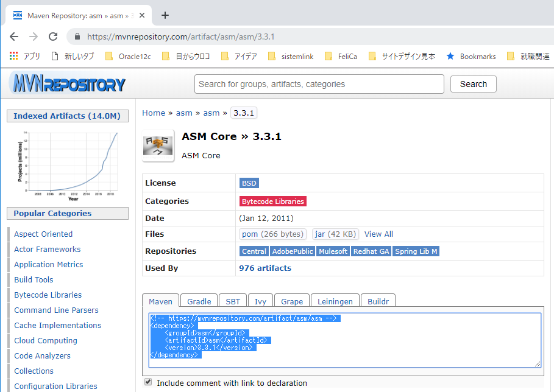Open the AdobePublic repository tag
554x392 pixels.
pyautogui.click(x=292, y=251)
